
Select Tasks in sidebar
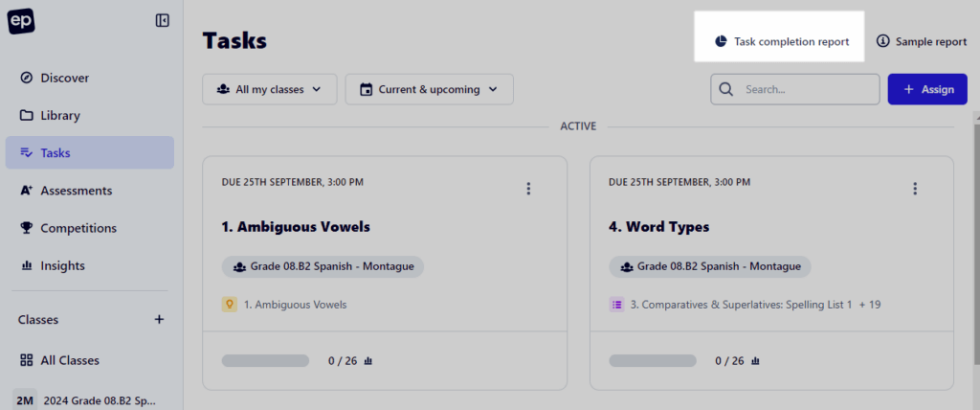coord(89,152)
